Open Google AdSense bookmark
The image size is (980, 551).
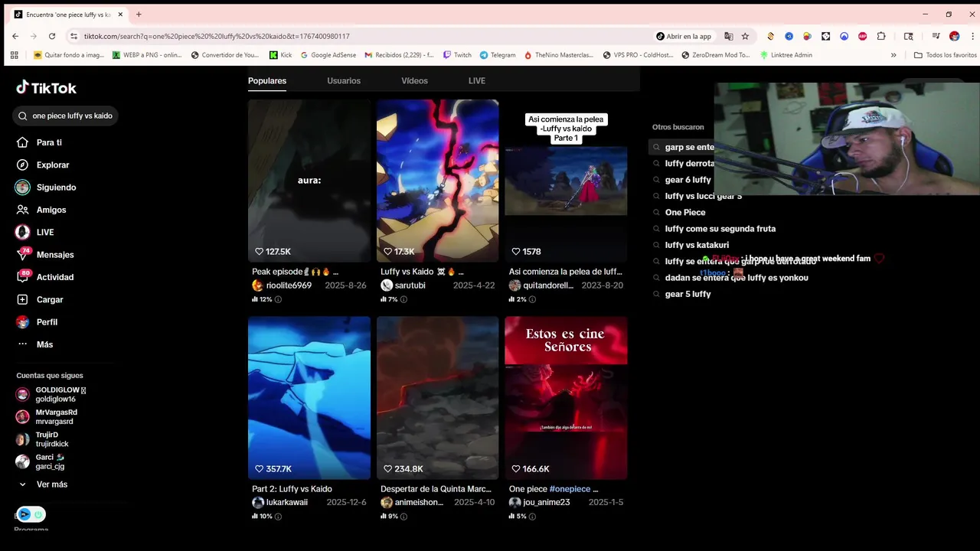pos(328,55)
